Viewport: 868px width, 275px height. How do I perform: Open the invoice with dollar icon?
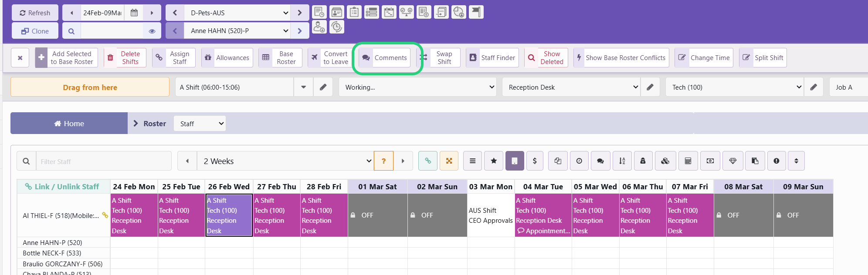pos(424,12)
